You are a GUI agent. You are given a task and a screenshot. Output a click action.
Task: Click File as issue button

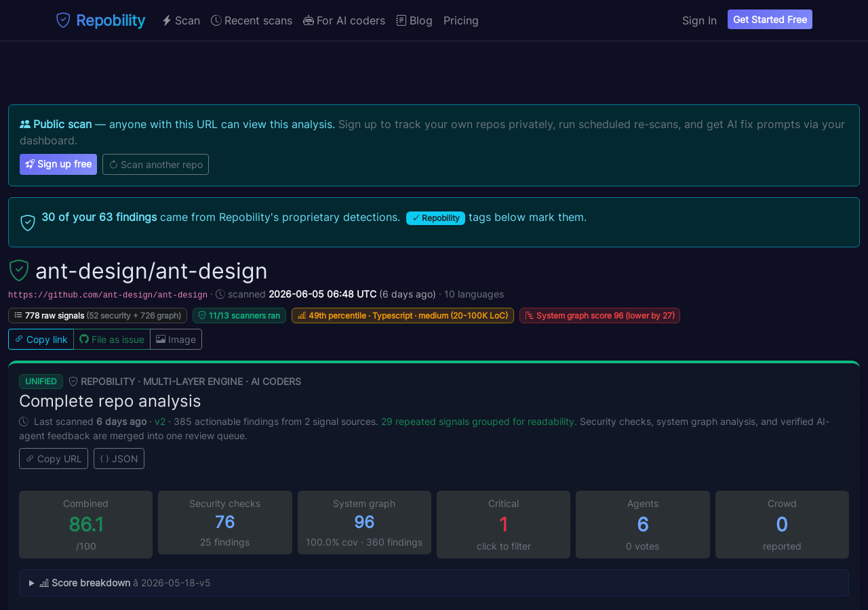pos(112,339)
